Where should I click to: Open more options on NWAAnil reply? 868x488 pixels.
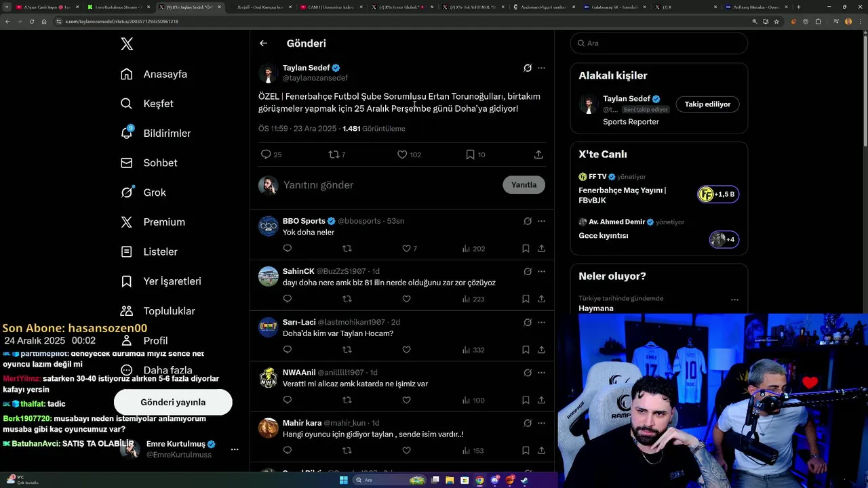541,372
